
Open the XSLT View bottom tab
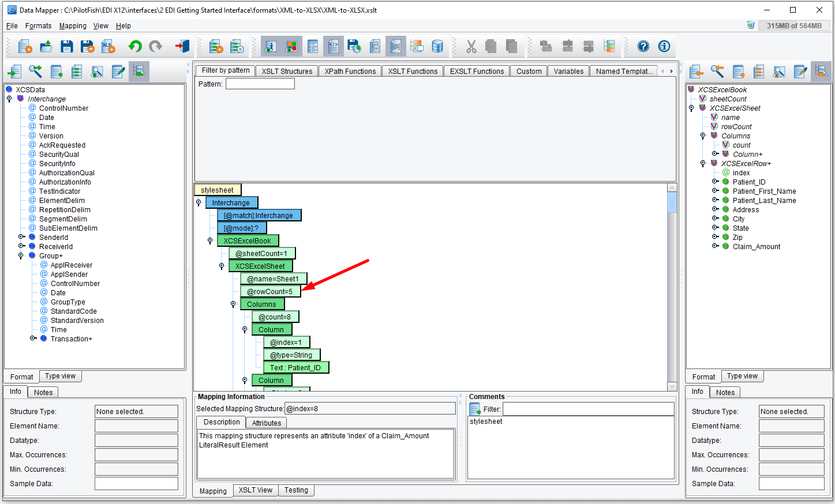click(256, 490)
